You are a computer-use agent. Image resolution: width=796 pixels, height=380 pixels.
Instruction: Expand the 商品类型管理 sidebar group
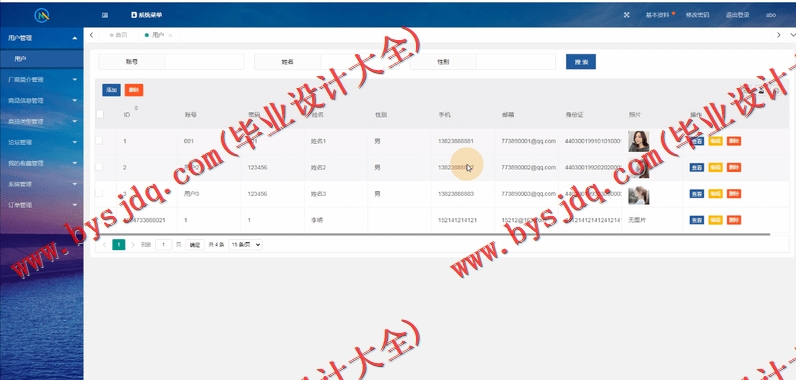(42, 122)
